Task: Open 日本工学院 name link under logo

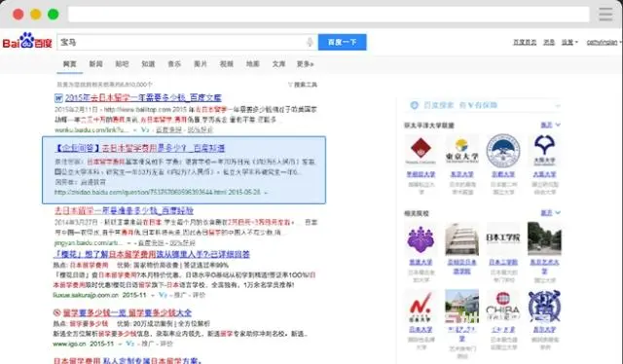Action: pyautogui.click(x=503, y=262)
